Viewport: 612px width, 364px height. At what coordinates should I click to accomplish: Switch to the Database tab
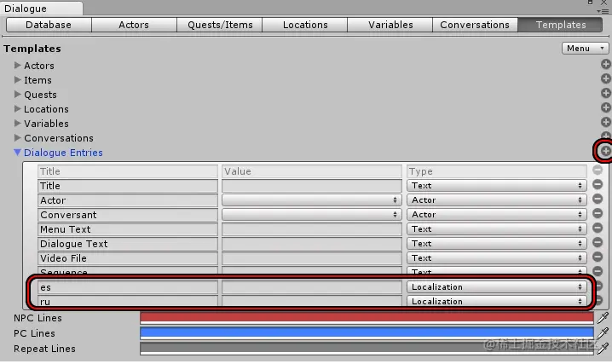[49, 25]
